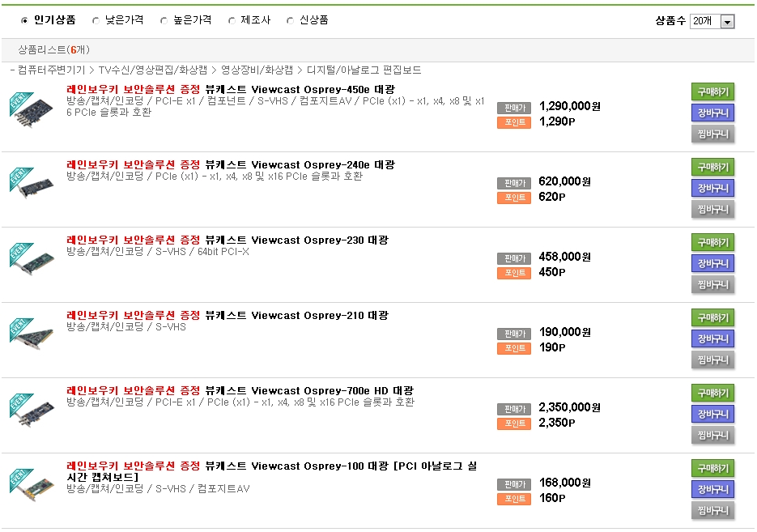Click the 상품리스트(6개) heading
Viewport: 757px width, 532px height.
click(x=53, y=49)
